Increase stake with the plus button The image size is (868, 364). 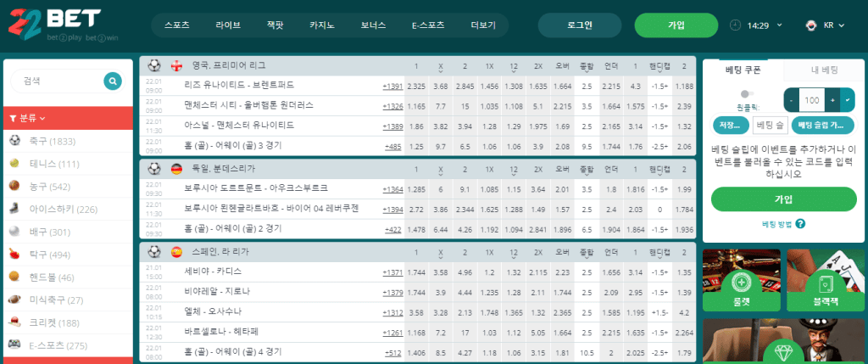832,100
